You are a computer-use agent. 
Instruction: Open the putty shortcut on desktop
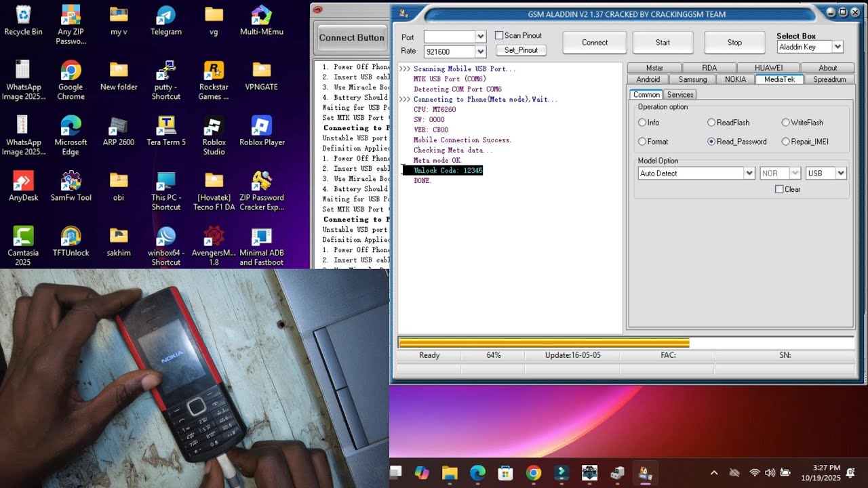tap(166, 81)
